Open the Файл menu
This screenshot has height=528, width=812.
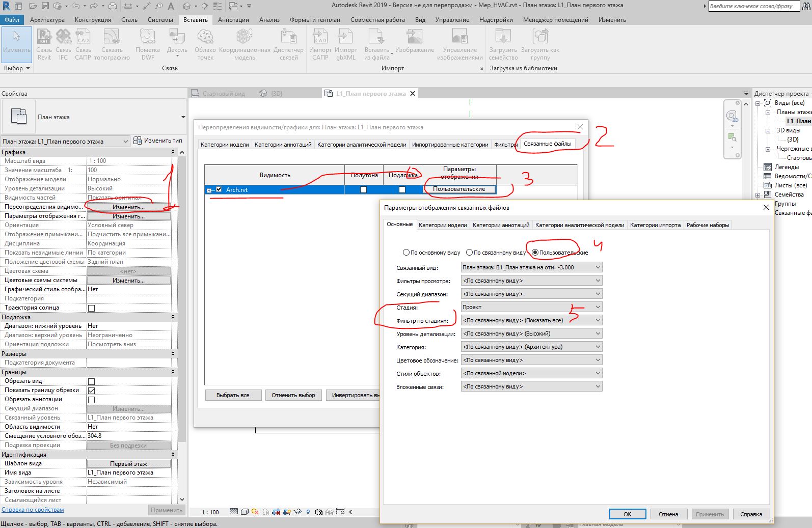(x=12, y=20)
